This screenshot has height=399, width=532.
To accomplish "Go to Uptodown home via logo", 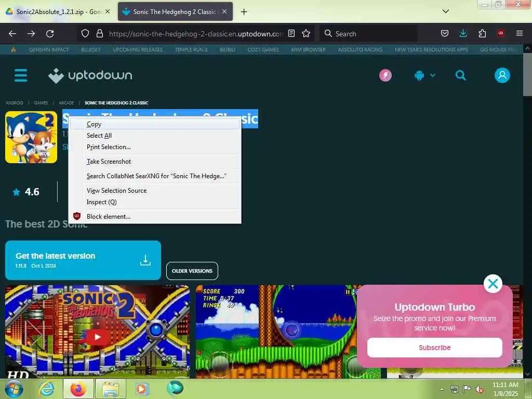I will point(90,75).
